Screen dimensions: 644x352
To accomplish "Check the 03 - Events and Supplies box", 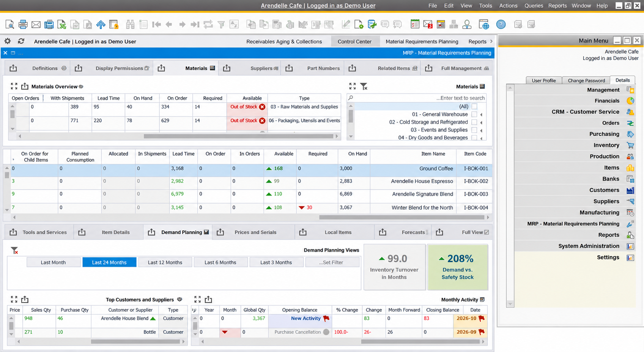I will (x=474, y=130).
